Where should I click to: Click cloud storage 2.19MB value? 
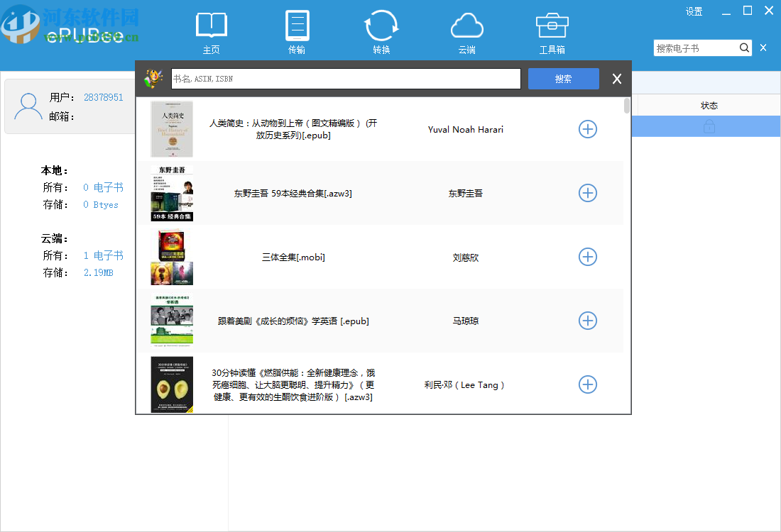click(98, 272)
